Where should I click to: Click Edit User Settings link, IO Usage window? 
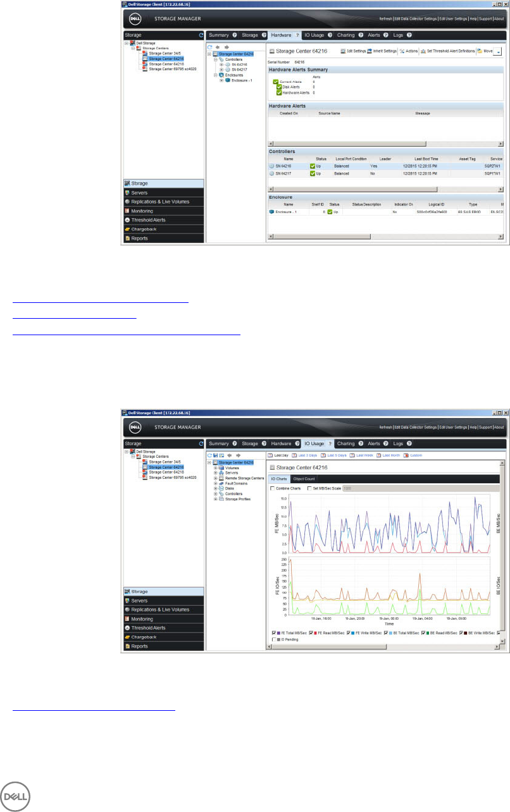453,427
